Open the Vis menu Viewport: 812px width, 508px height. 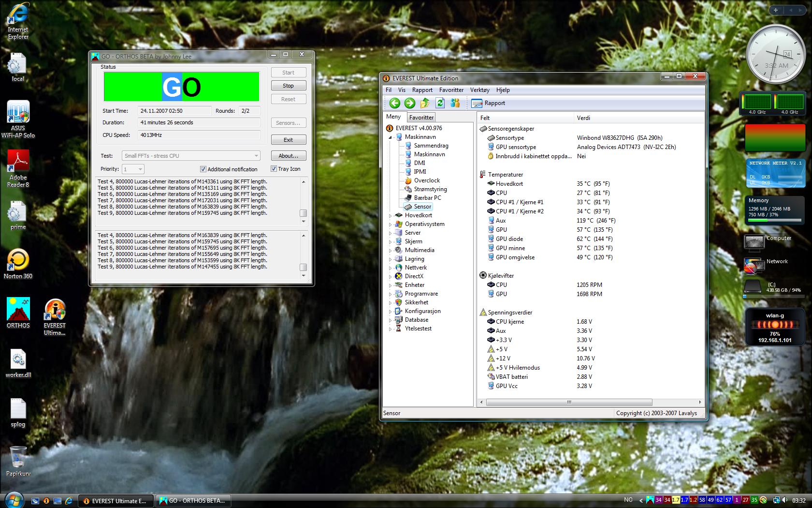pos(402,90)
